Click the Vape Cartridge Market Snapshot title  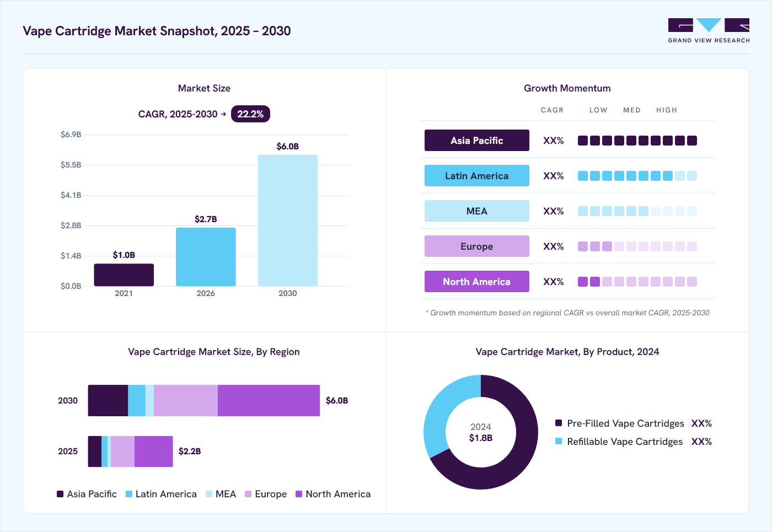tap(157, 31)
